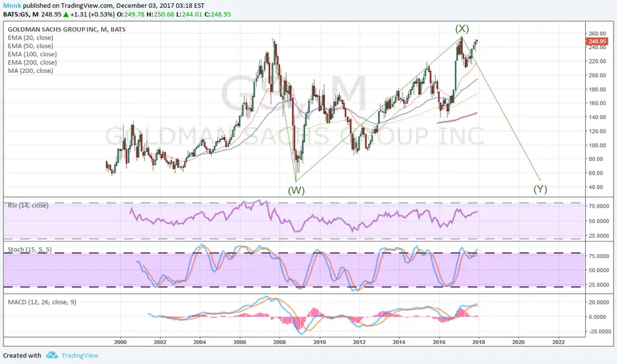Click the GOLDMAN SACHS GROUP INC legend title

[66, 29]
